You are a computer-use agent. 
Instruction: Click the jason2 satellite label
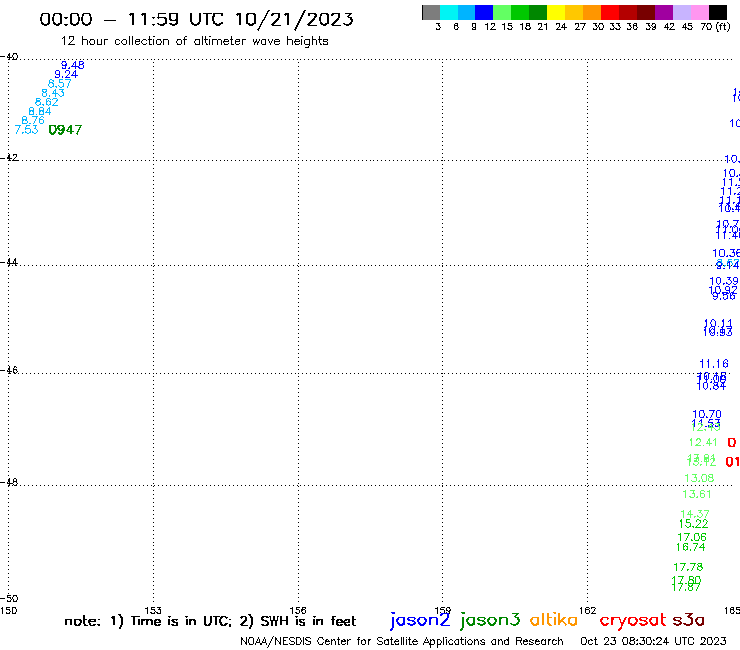tap(420, 620)
